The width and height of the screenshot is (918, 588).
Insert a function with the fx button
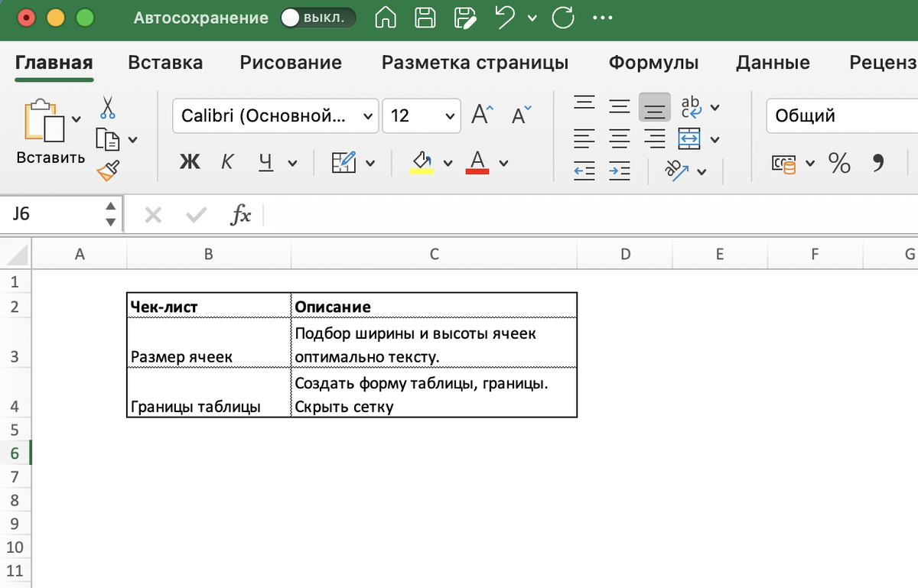tap(241, 215)
